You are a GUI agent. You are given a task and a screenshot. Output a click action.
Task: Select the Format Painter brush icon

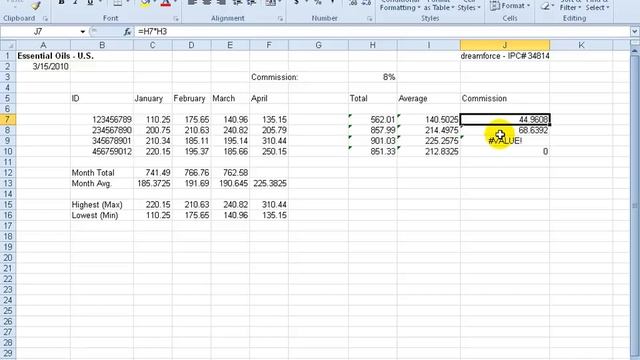pyautogui.click(x=36, y=5)
